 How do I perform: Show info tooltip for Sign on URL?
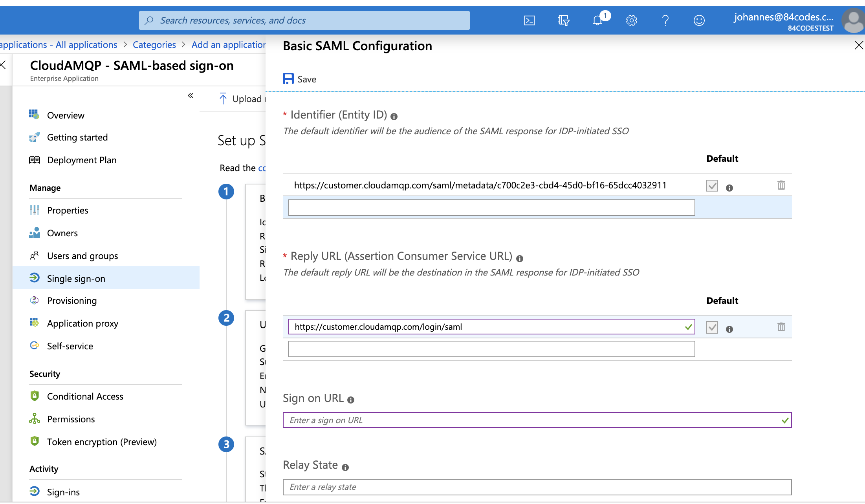[x=351, y=400]
